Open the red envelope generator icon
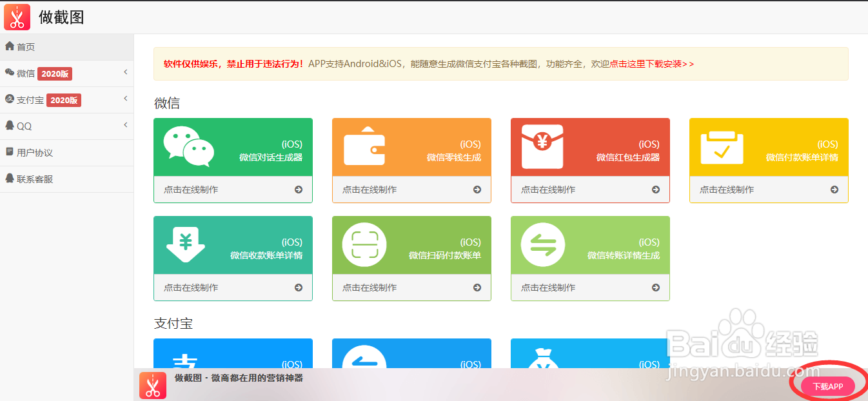 click(x=543, y=146)
